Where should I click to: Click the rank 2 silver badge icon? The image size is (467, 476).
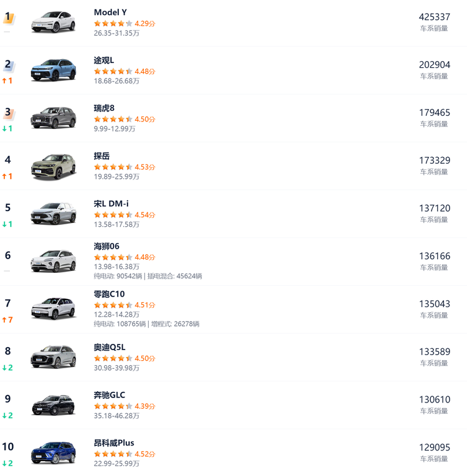pos(9,65)
